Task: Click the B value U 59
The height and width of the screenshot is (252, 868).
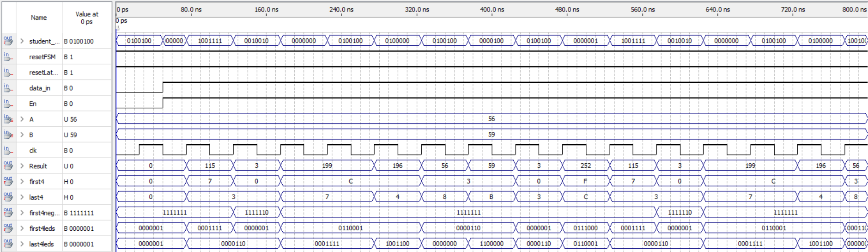Action: [70, 135]
